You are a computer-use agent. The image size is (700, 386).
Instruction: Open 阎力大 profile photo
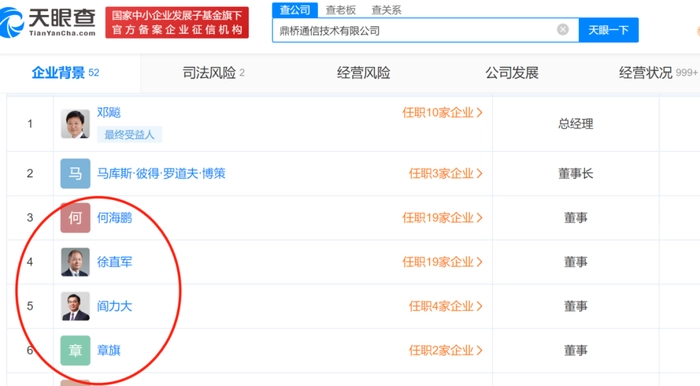point(75,306)
